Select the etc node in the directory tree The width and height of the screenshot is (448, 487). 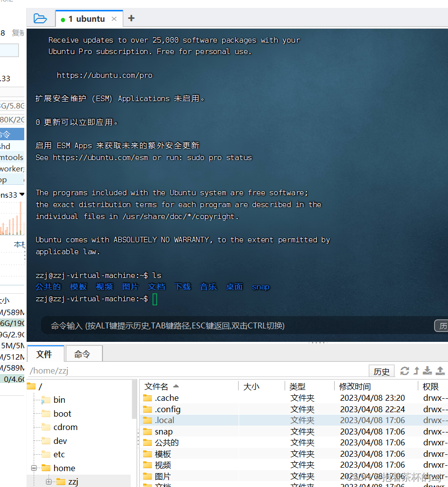click(x=58, y=454)
